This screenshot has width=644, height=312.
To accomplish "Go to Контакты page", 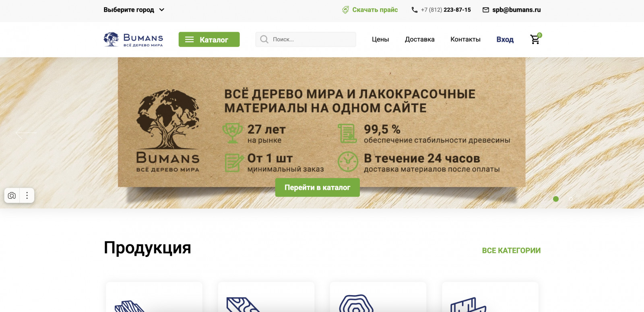I will coord(465,39).
